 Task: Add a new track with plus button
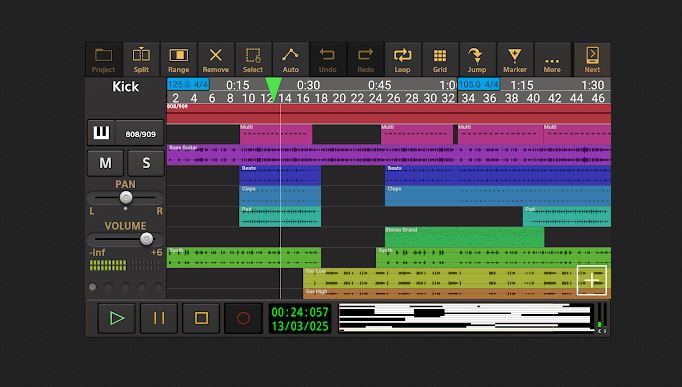pos(592,280)
